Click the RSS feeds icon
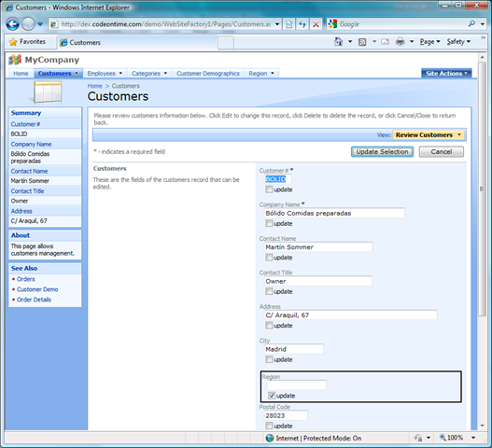 pyautogui.click(x=362, y=42)
